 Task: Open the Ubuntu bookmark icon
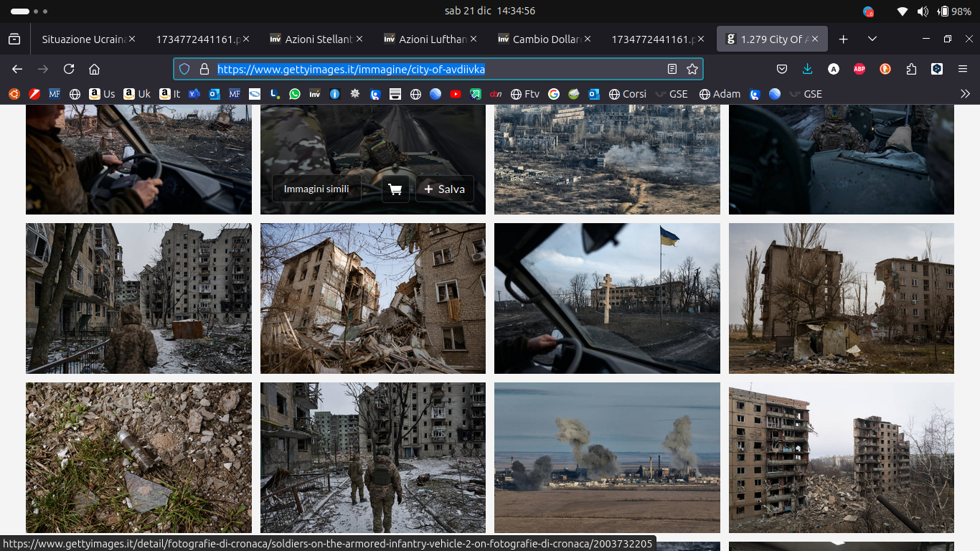[x=14, y=94]
